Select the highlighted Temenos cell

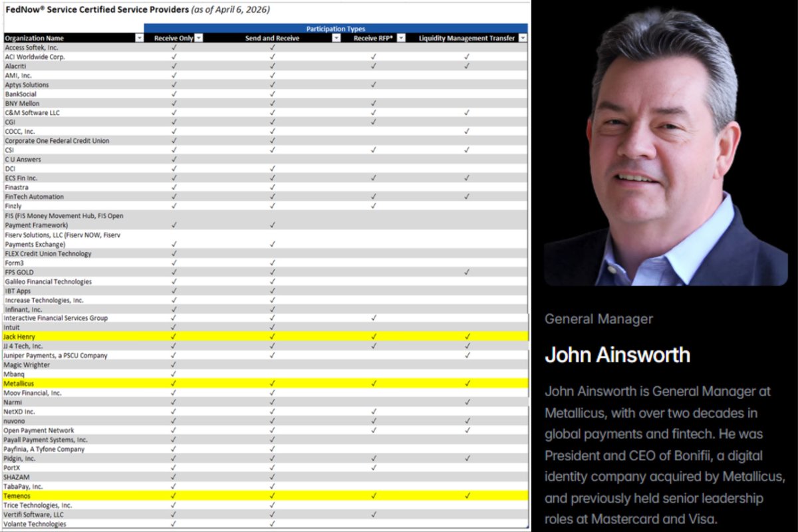click(74, 496)
